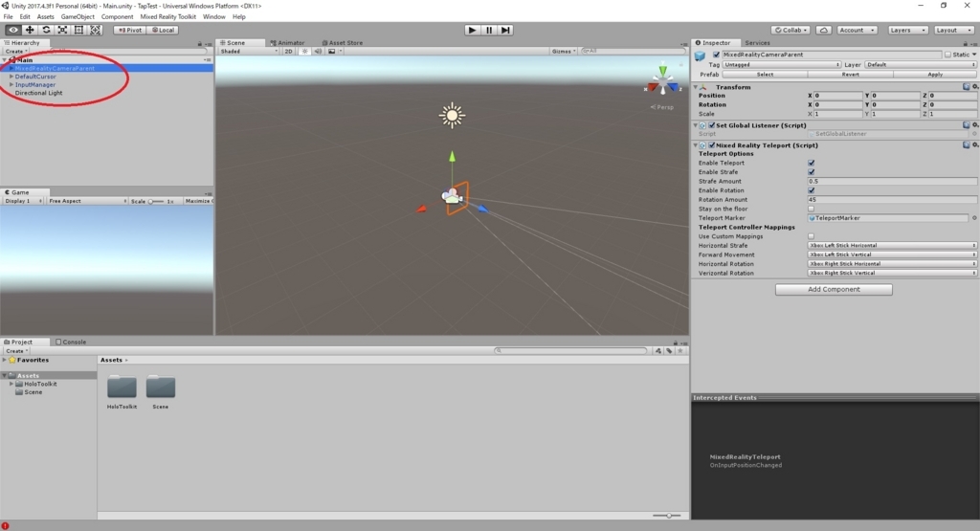The height and width of the screenshot is (531, 980).
Task: Switch to the Animator tab
Action: click(x=287, y=42)
